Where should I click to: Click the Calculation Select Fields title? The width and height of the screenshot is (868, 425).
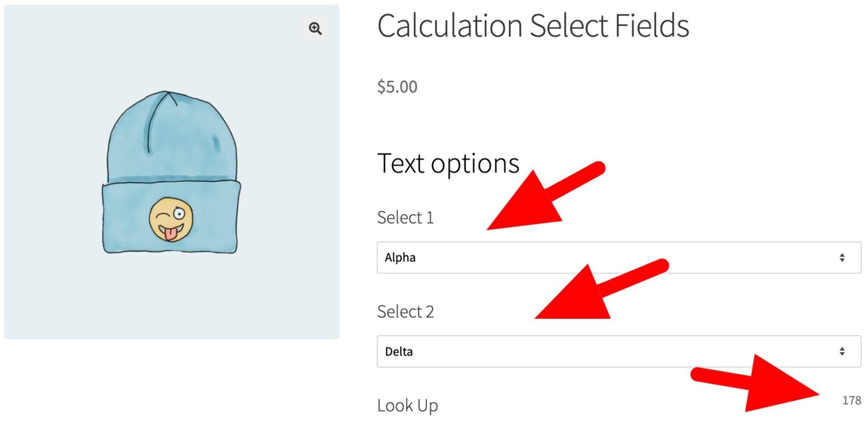pos(533,25)
